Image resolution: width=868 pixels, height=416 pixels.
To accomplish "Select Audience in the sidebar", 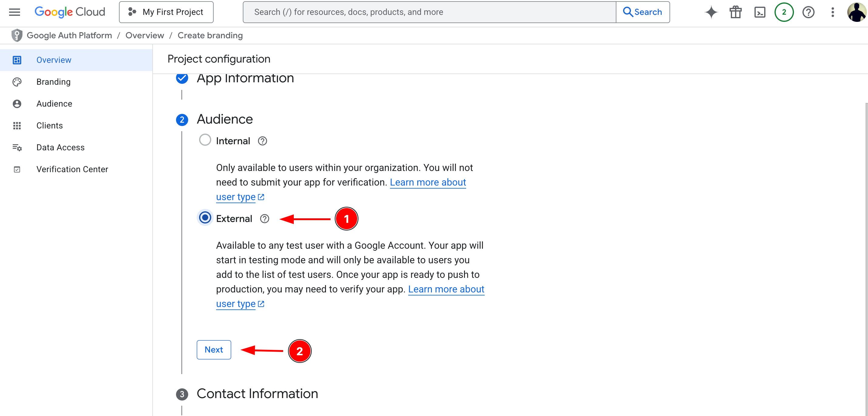I will 76,104.
